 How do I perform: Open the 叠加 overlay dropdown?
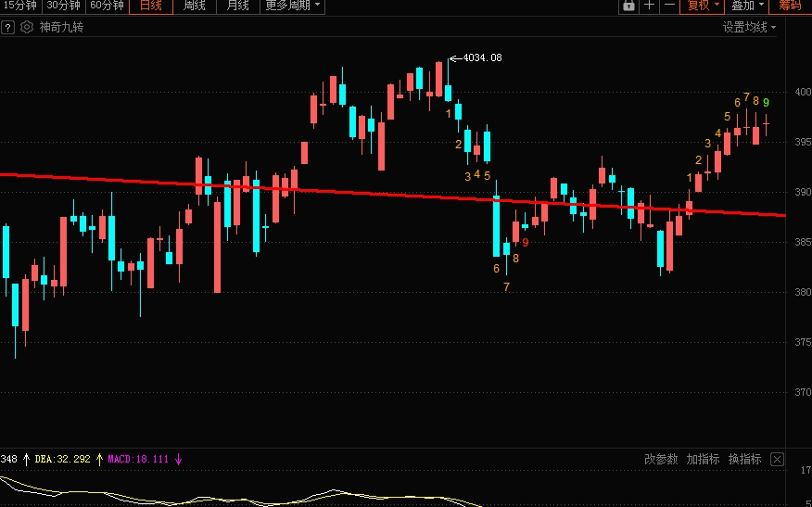click(x=747, y=6)
